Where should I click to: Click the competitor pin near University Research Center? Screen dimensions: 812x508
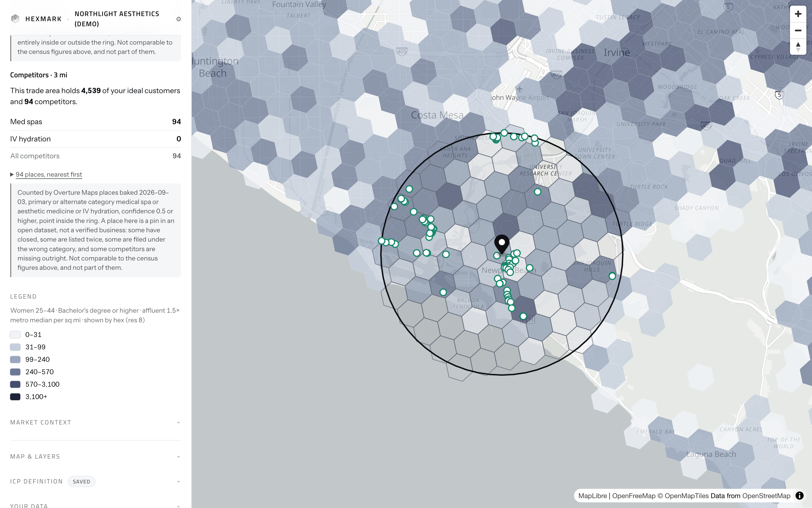tap(538, 192)
